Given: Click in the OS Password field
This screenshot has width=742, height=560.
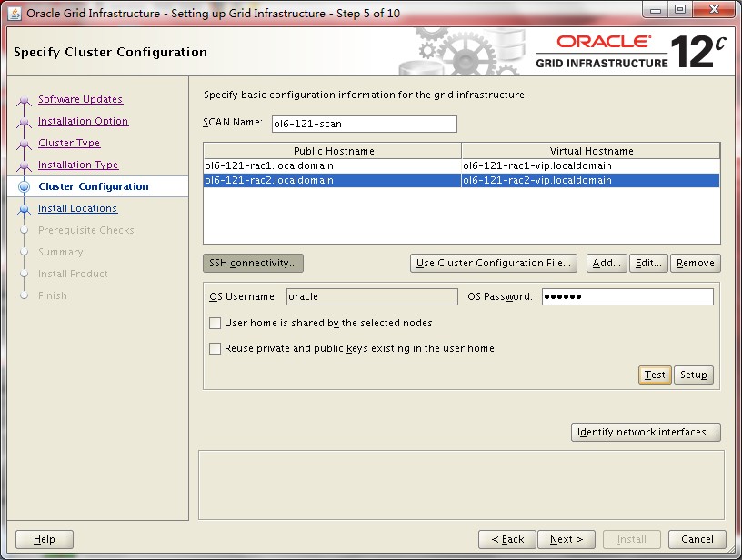Looking at the screenshot, I should (627, 296).
